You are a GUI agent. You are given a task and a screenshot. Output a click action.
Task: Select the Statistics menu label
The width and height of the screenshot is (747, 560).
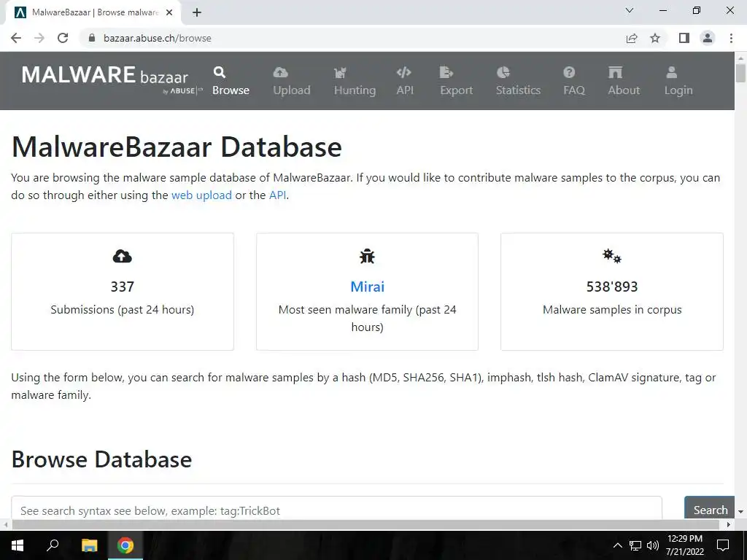(519, 90)
